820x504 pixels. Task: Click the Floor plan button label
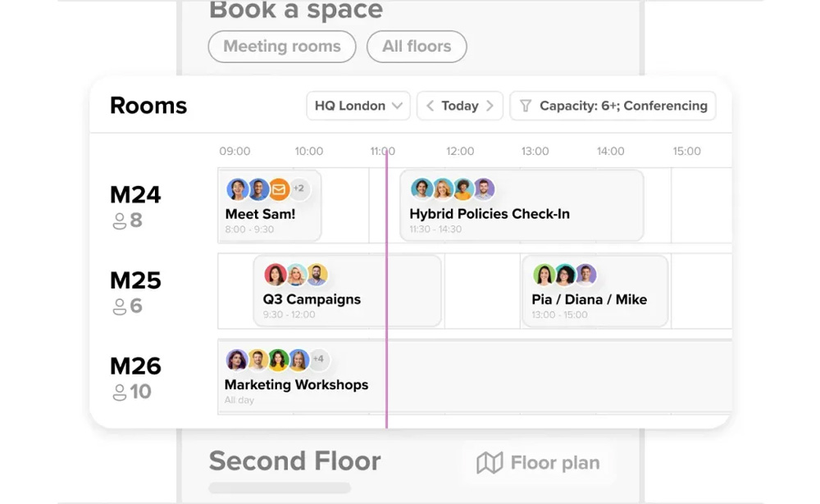pos(555,463)
